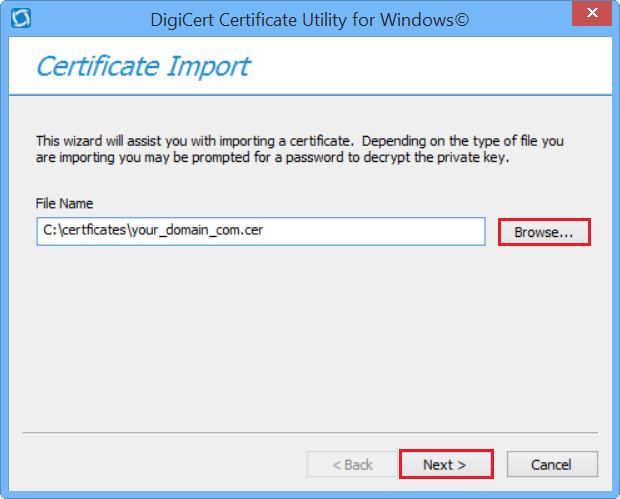
Task: Click the 'are importing you may be prompted' line
Action: point(272,157)
